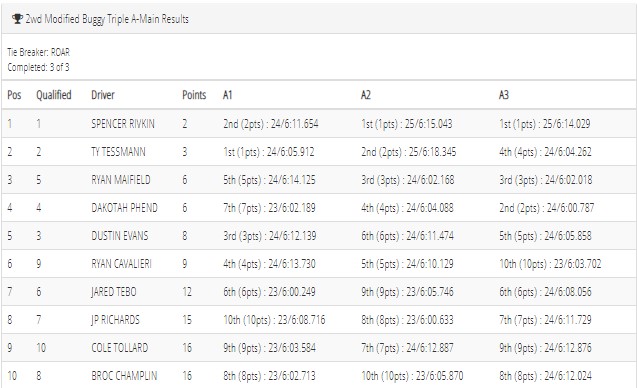Select the A1 column header
Image resolution: width=637 pixels, height=388 pixels.
228,95
